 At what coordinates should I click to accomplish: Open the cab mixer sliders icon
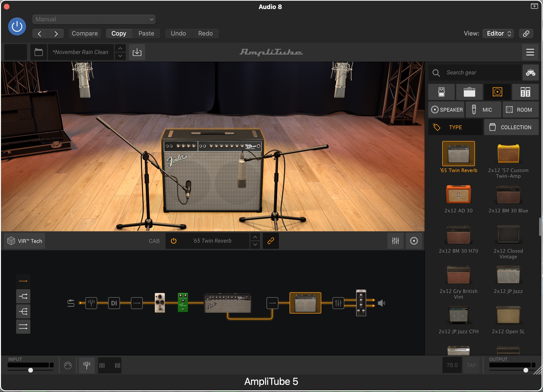tap(396, 241)
